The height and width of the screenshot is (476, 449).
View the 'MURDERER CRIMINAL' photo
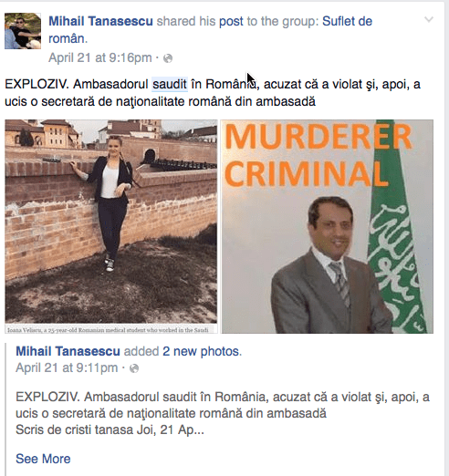click(327, 226)
